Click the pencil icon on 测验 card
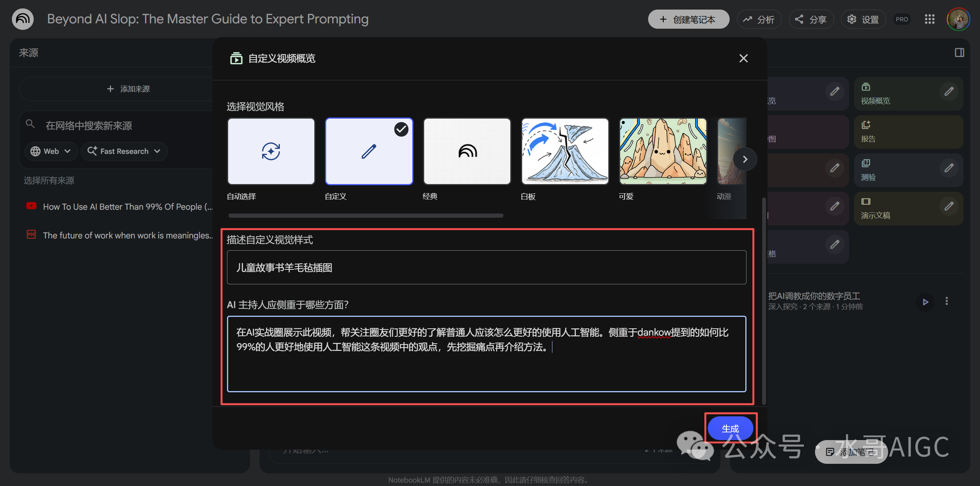Viewport: 980px width, 486px height. click(949, 168)
